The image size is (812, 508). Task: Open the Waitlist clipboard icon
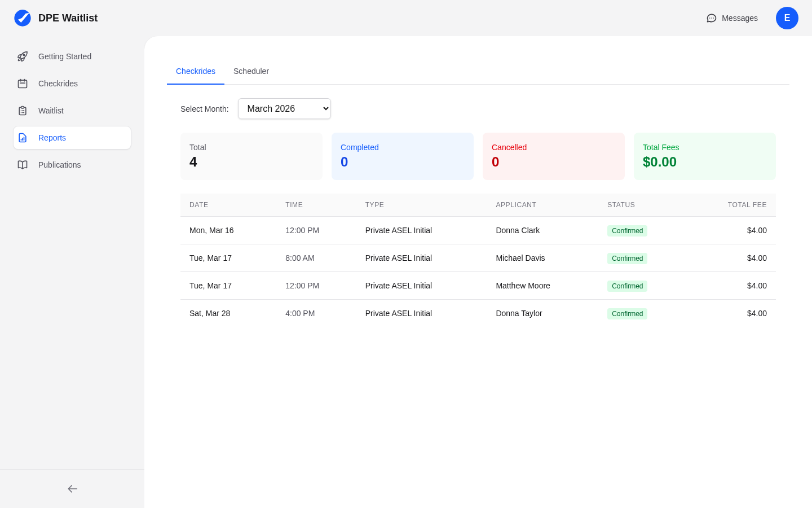(22, 111)
